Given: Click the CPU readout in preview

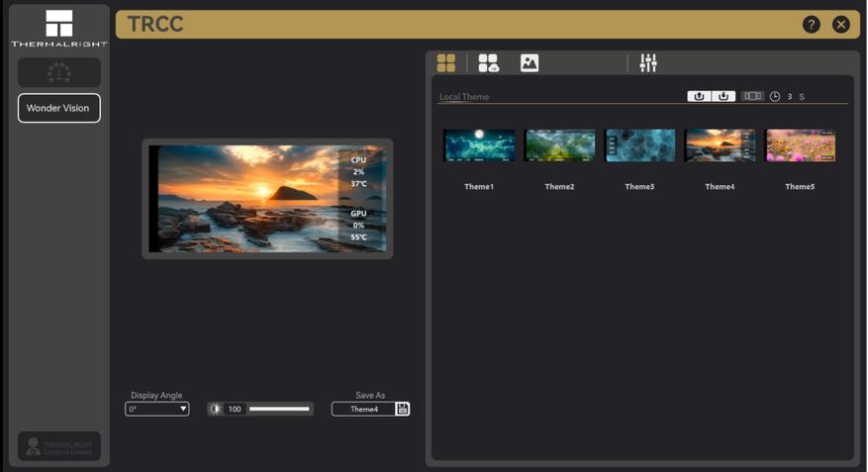Looking at the screenshot, I should [x=358, y=171].
